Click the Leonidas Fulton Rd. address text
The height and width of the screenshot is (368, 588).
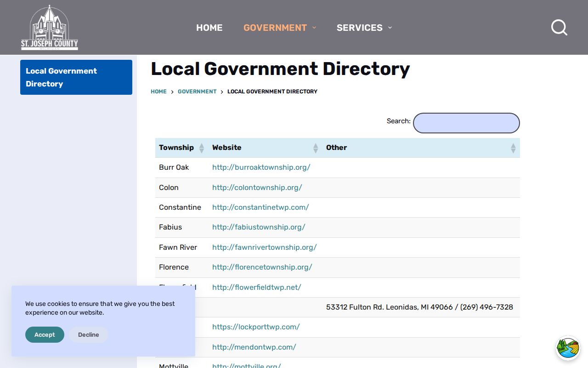419,307
